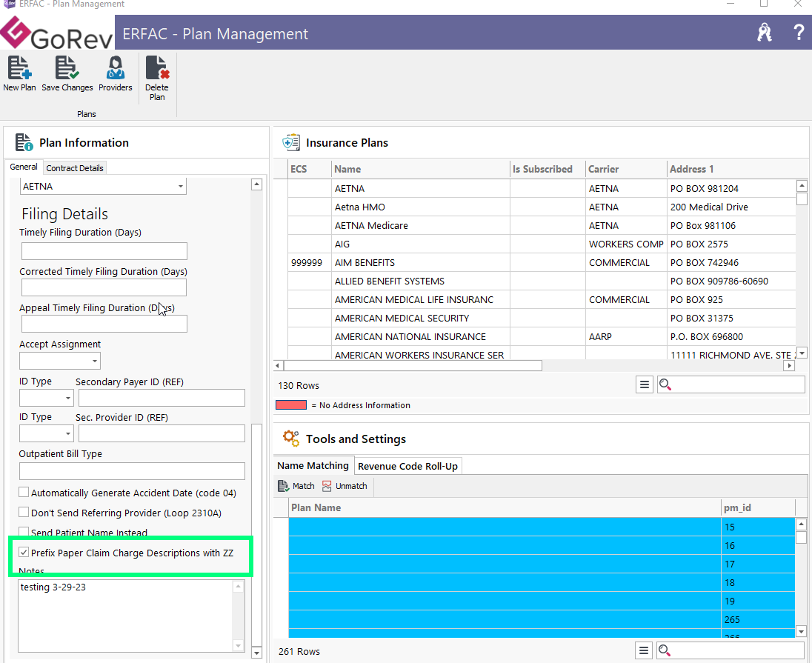Click the Timely Filing Duration input field
812x663 pixels.
tap(104, 251)
